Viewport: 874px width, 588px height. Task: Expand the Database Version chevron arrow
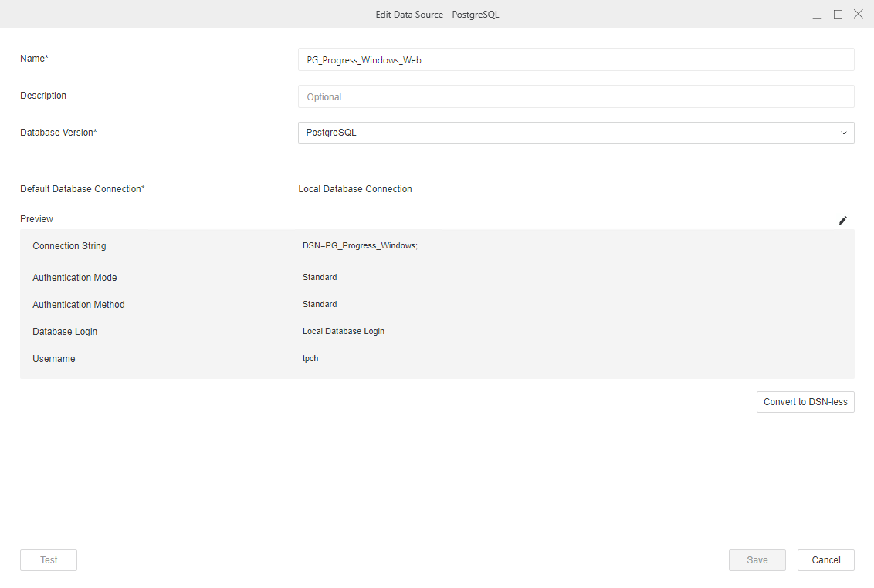click(843, 133)
